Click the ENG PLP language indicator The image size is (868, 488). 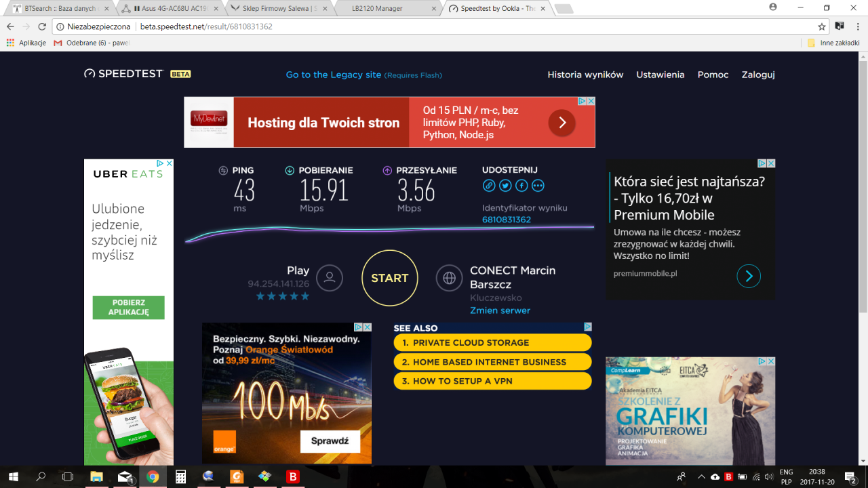(x=786, y=476)
